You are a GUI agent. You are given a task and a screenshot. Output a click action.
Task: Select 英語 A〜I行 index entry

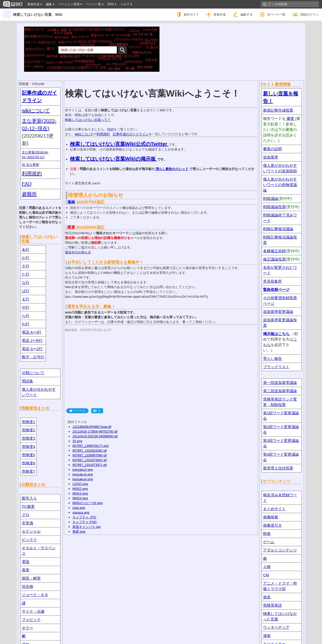(31, 332)
